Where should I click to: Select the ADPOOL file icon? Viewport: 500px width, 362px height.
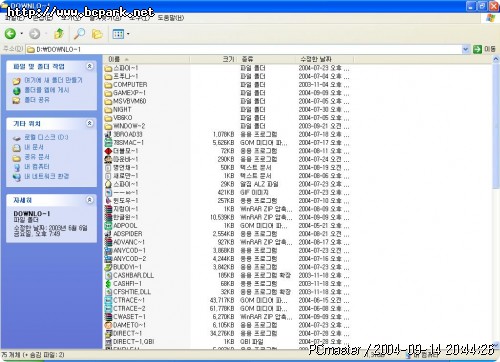(108, 226)
